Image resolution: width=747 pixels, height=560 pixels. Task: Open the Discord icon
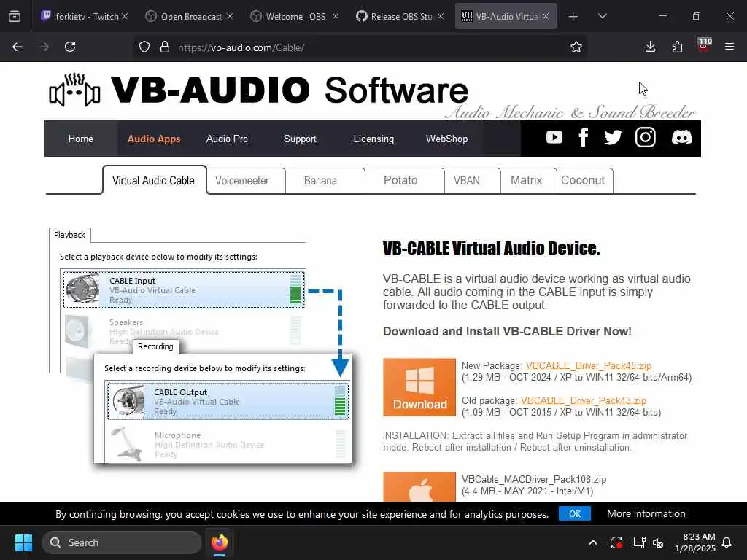coord(682,138)
